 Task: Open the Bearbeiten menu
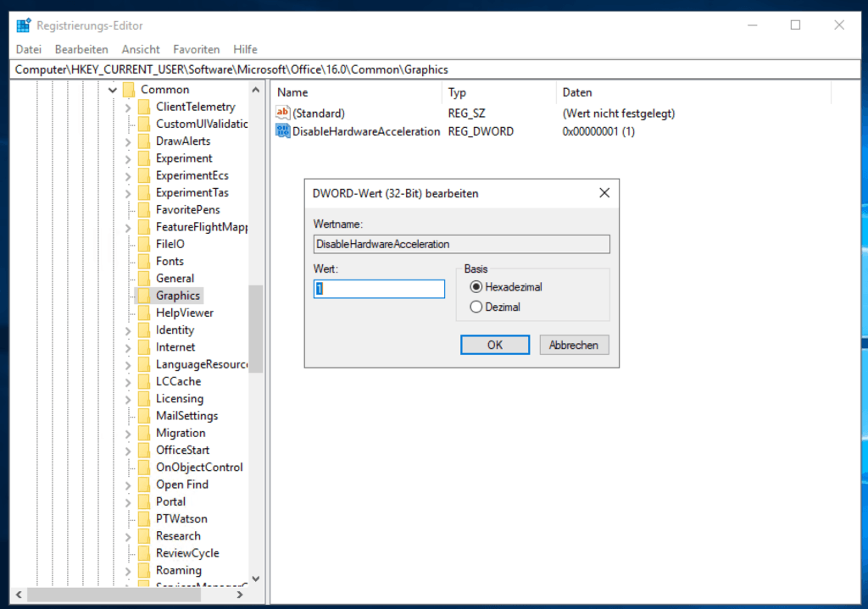[81, 49]
